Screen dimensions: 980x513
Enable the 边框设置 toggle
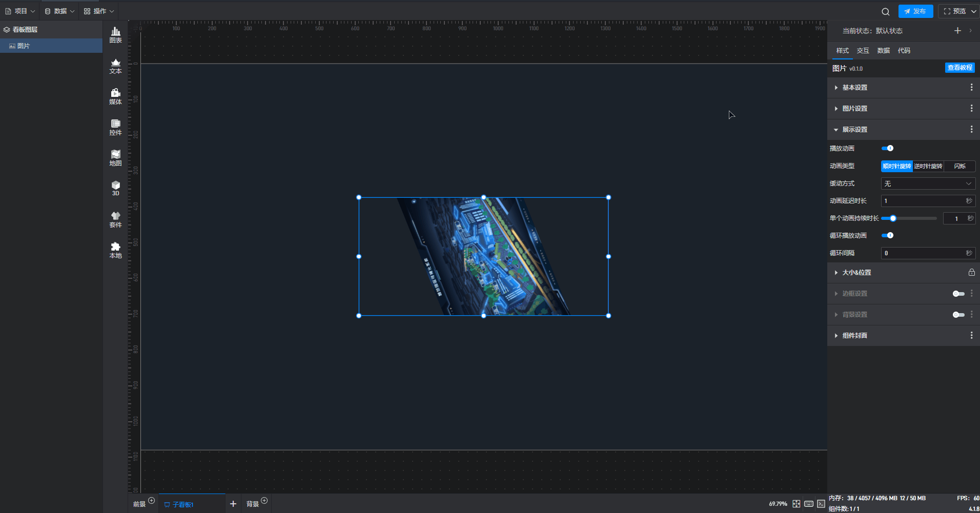coord(958,294)
